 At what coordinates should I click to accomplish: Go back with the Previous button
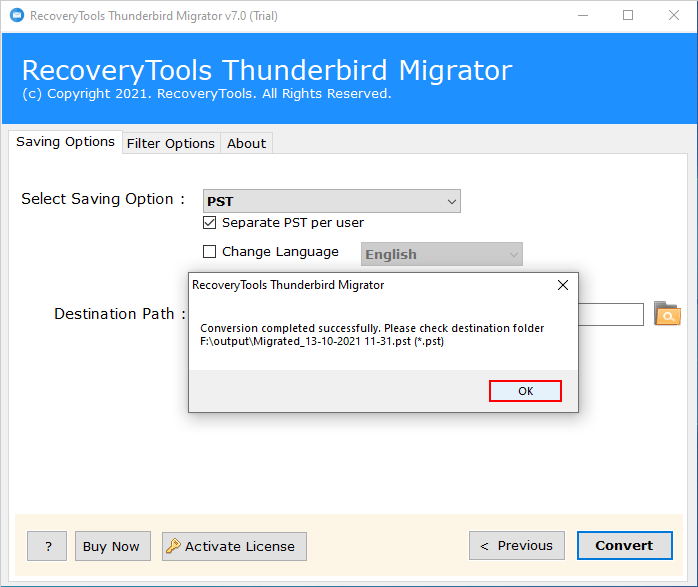pyautogui.click(x=517, y=545)
